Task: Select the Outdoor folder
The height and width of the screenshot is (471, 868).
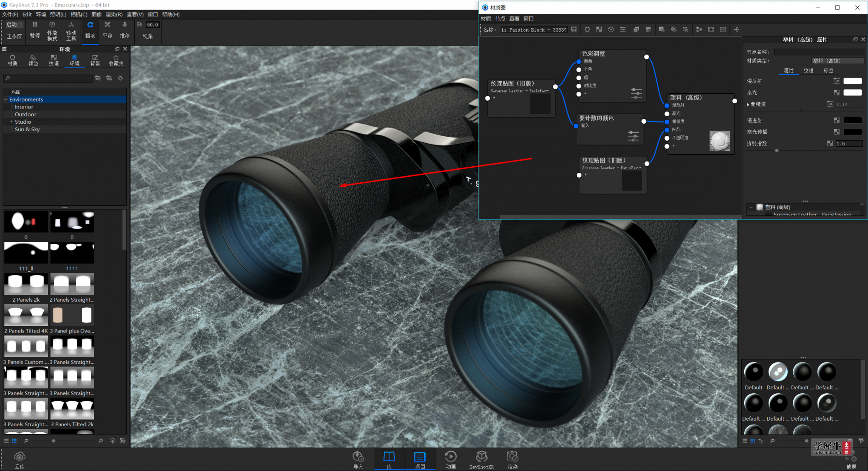Action: tap(25, 114)
